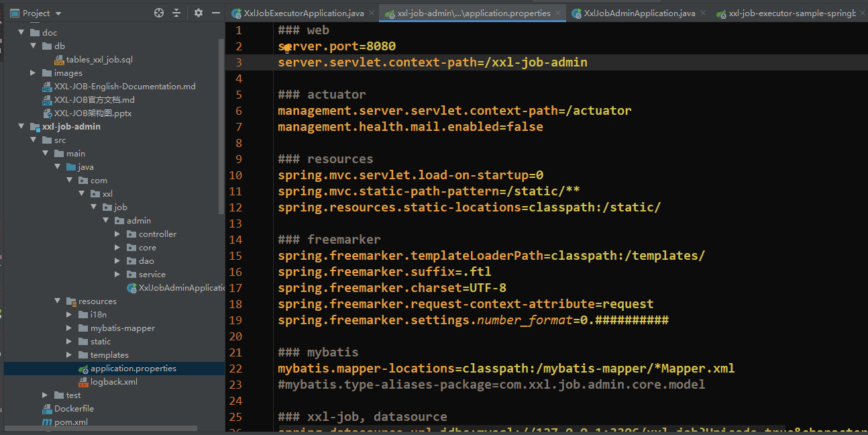Click the text server.port=8080
Screen dimensions: 868x435
pos(337,46)
